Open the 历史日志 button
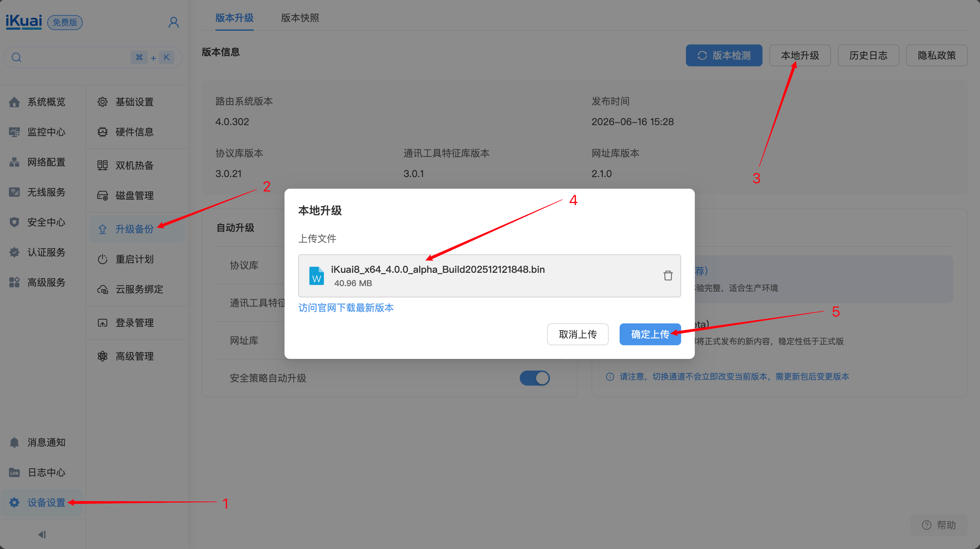980x549 pixels. point(868,55)
